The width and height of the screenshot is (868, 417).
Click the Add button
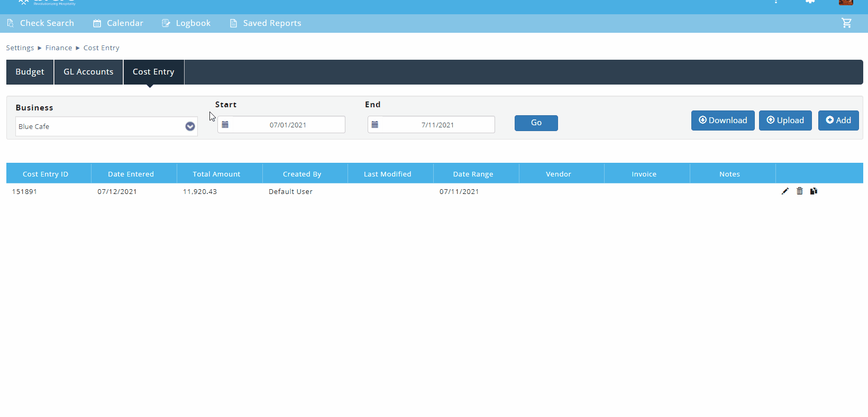pyautogui.click(x=838, y=121)
